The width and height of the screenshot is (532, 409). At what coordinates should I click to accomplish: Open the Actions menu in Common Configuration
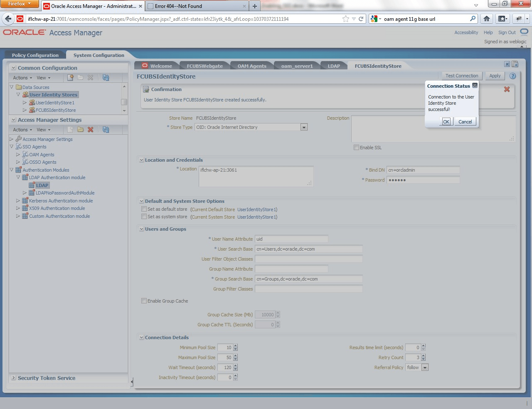22,78
